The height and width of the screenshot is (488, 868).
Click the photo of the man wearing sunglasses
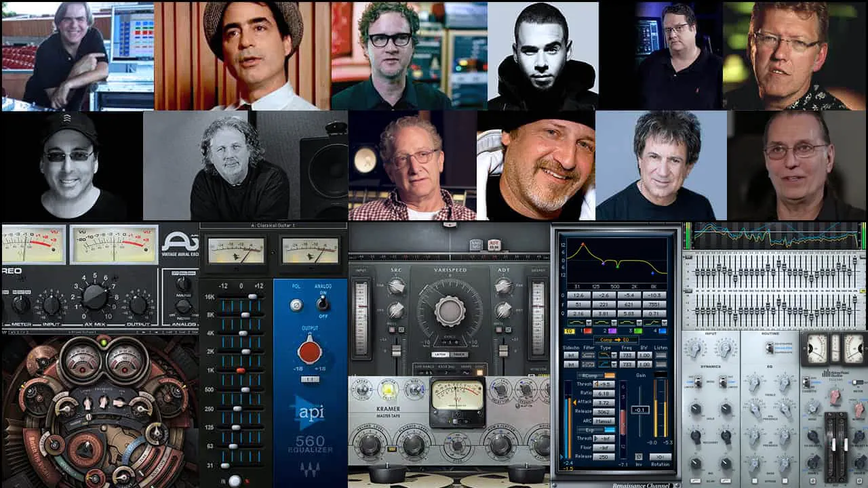tap(72, 166)
